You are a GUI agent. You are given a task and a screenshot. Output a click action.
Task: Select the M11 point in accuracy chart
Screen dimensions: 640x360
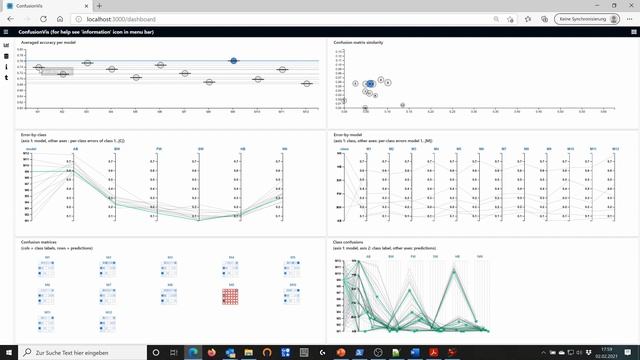click(x=282, y=69)
